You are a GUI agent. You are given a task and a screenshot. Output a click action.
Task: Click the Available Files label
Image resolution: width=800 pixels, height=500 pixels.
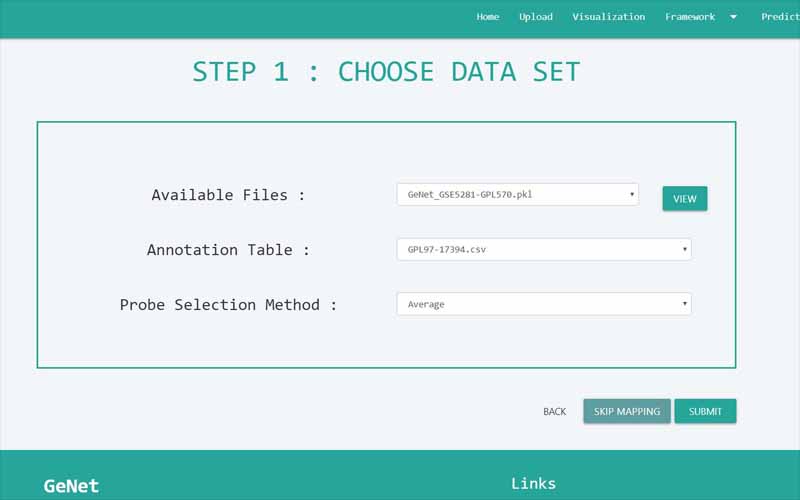228,195
